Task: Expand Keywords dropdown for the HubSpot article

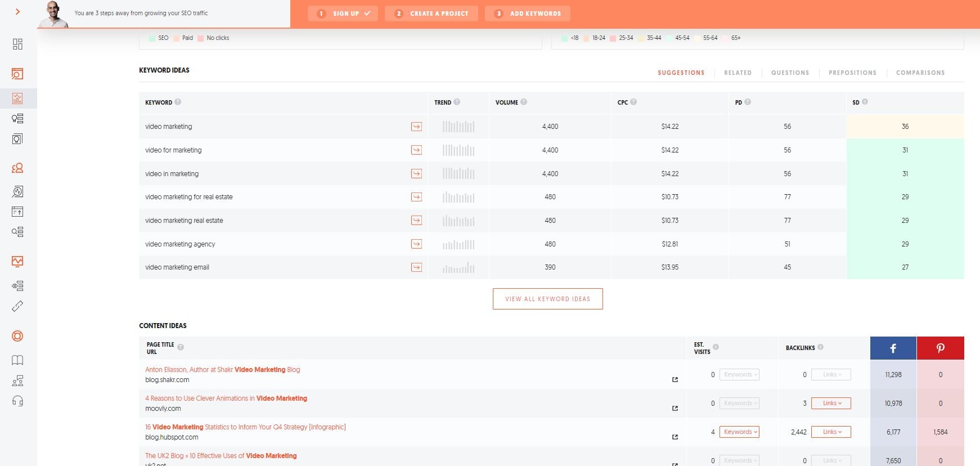Action: point(739,432)
